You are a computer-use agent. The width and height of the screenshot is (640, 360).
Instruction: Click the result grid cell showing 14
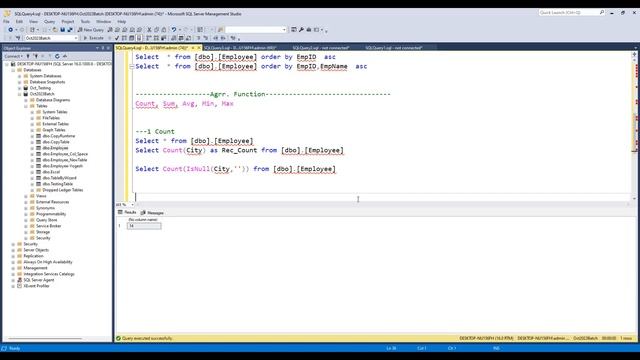click(144, 226)
